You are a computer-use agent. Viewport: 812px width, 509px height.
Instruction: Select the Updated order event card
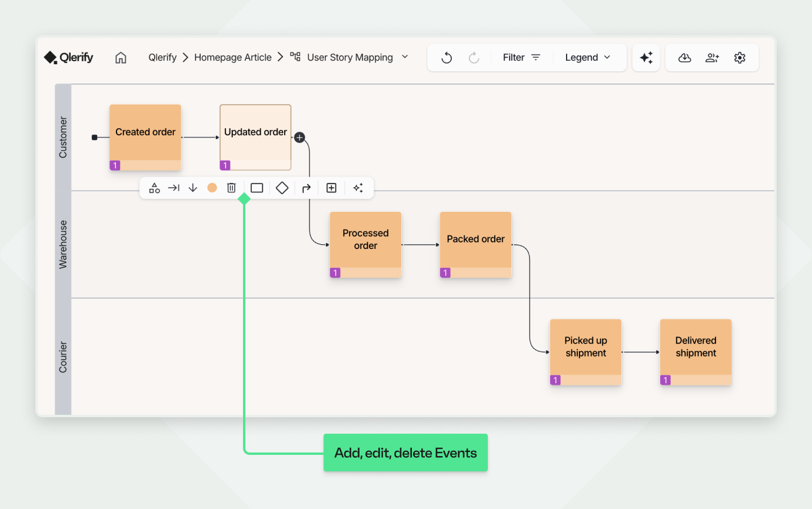[255, 137]
